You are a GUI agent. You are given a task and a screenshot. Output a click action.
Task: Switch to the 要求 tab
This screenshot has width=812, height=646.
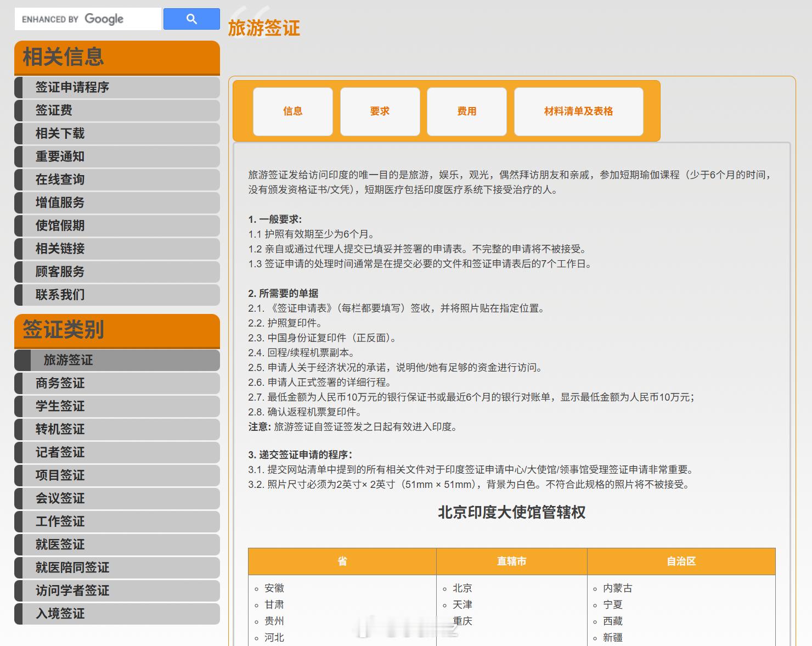(380, 111)
